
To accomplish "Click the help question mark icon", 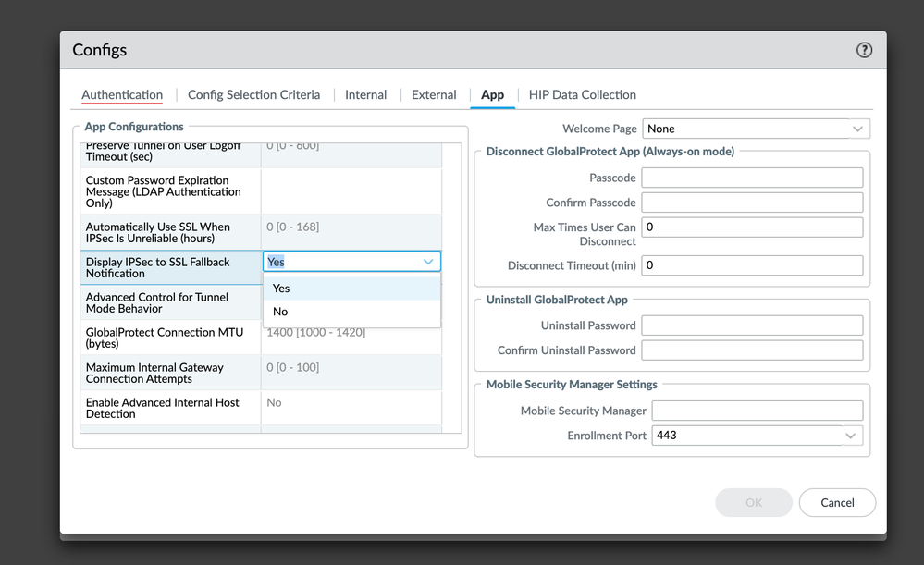I will coord(864,50).
